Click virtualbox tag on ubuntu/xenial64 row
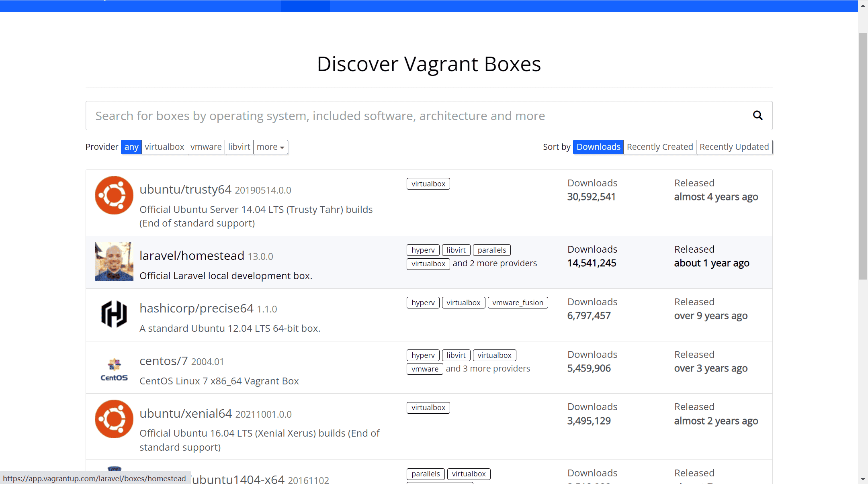868x484 pixels. (x=428, y=408)
